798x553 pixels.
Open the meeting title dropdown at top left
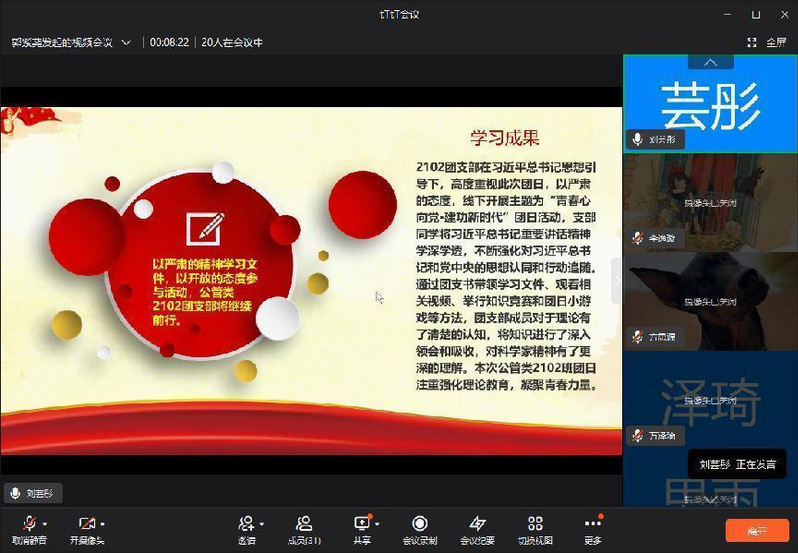[126, 42]
